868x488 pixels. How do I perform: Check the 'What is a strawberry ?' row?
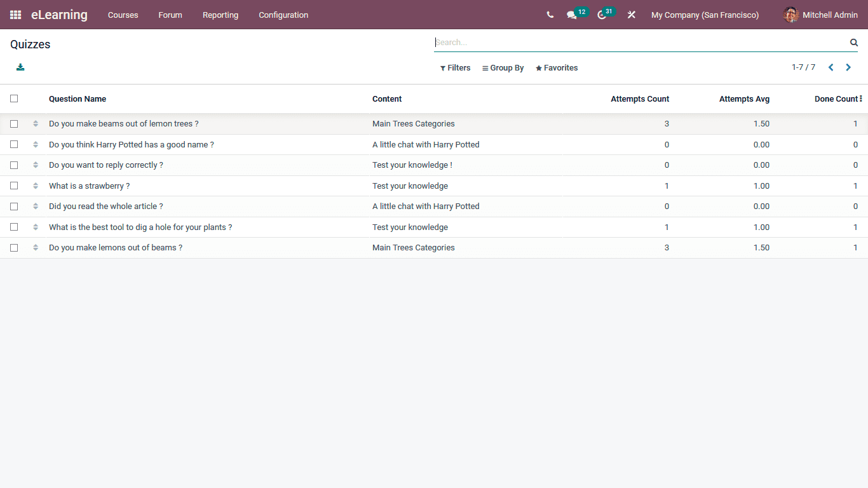pyautogui.click(x=14, y=186)
